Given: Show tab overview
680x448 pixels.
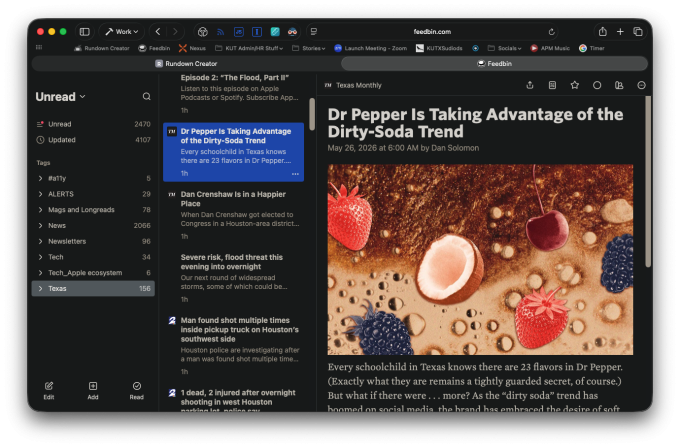Looking at the screenshot, I should 638,32.
